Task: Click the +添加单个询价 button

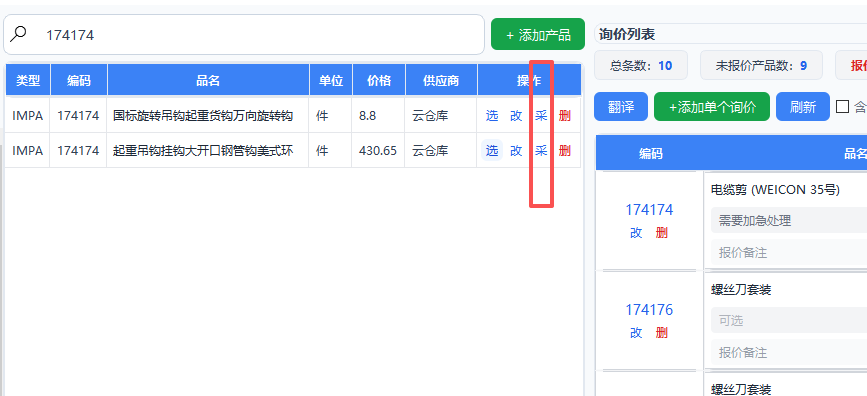Action: (x=712, y=107)
